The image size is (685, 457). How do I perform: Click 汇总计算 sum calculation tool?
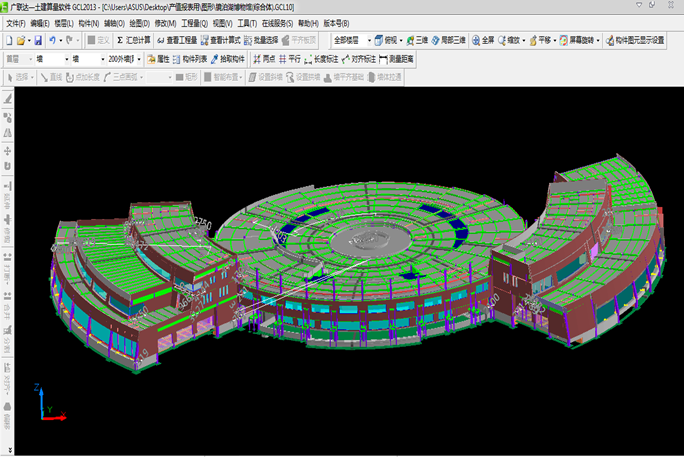[134, 41]
